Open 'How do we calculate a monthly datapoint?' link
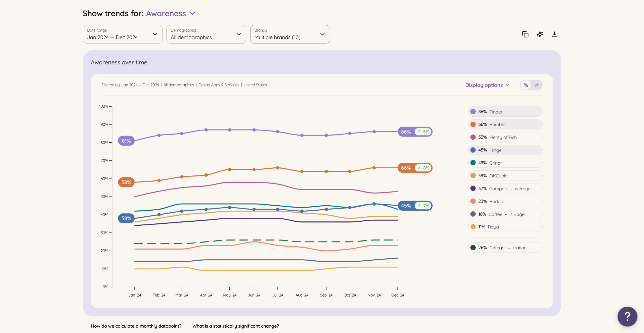Image resolution: width=644 pixels, height=333 pixels. (136, 326)
